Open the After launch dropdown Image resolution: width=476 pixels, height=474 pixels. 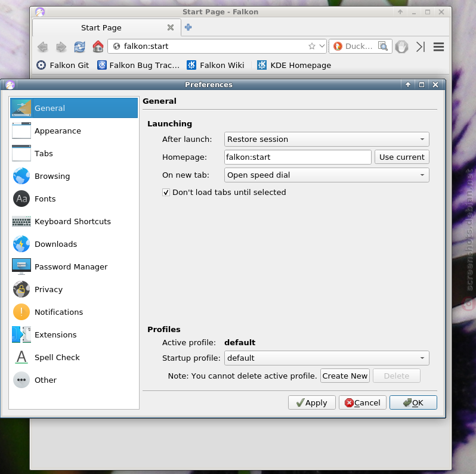(327, 140)
